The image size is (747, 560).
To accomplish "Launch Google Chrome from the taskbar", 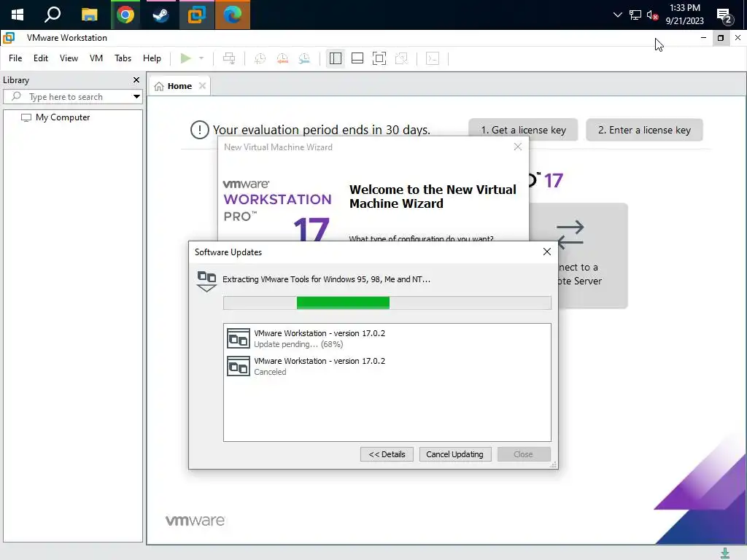I will point(125,15).
